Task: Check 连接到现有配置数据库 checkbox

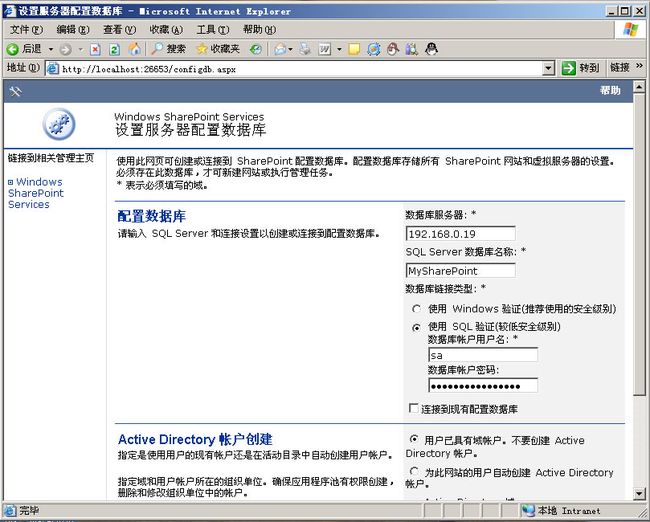Action: (413, 408)
